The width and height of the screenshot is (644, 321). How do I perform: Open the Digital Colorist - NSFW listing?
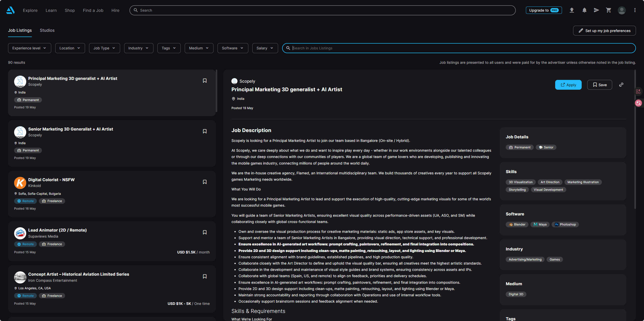(51, 180)
